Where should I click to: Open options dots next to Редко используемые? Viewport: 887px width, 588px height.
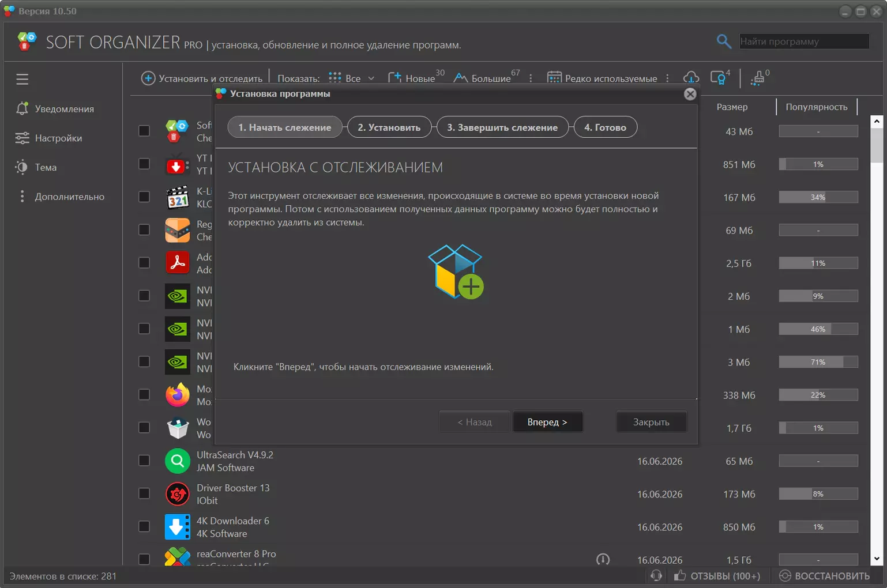click(x=667, y=78)
